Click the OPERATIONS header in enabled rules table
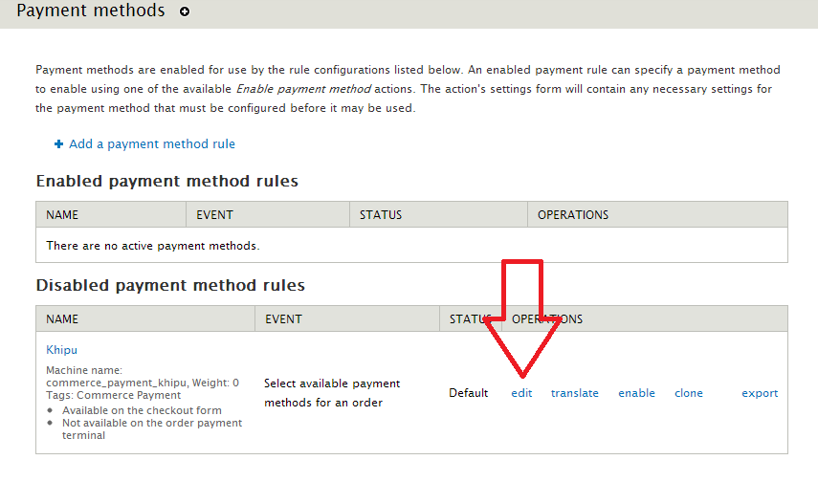Viewport: 818px width, 504px height. pos(572,215)
